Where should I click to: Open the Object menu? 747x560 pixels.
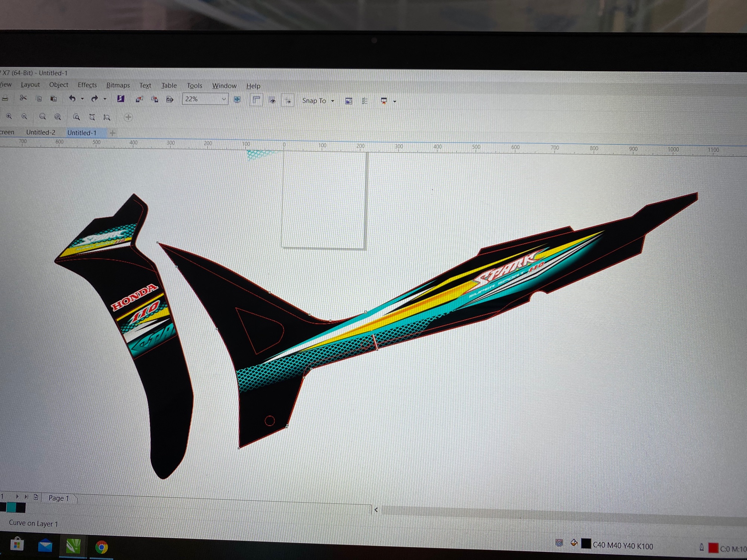click(59, 85)
